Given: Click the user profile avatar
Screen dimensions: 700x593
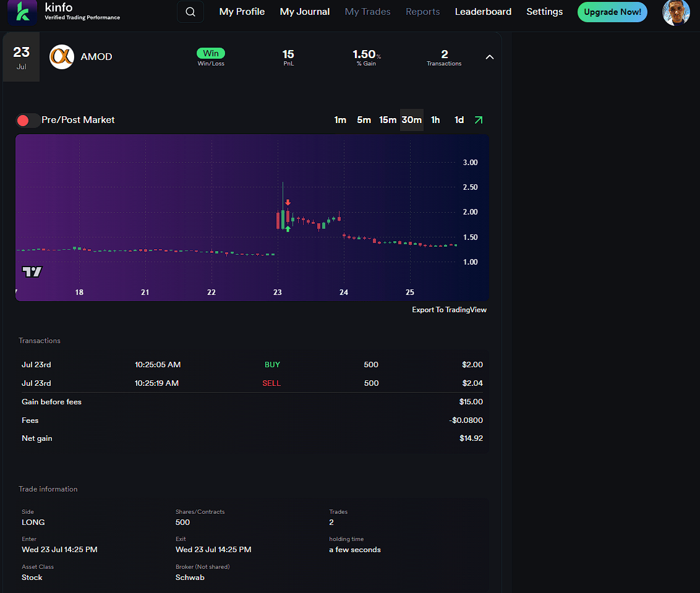Looking at the screenshot, I should [675, 12].
